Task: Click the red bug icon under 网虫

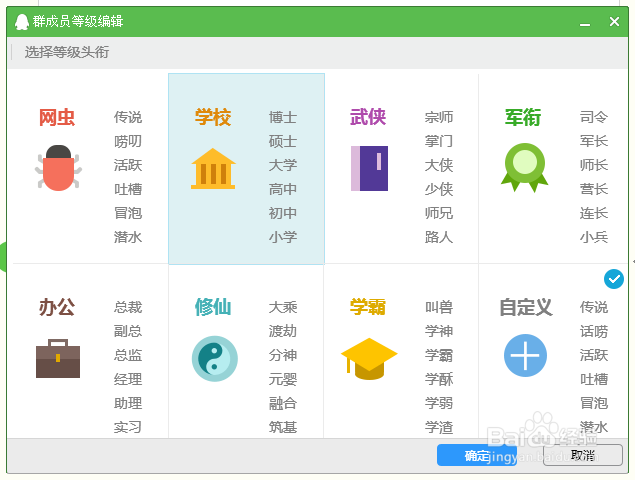Action: (x=58, y=168)
